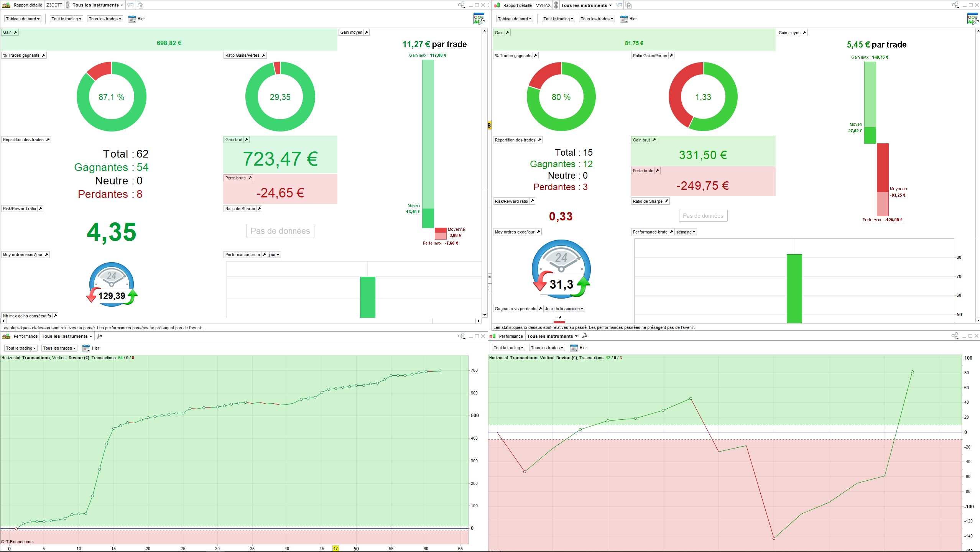
Task: Toggle the link chain icon beside Z3OOTT
Action: click(x=68, y=5)
